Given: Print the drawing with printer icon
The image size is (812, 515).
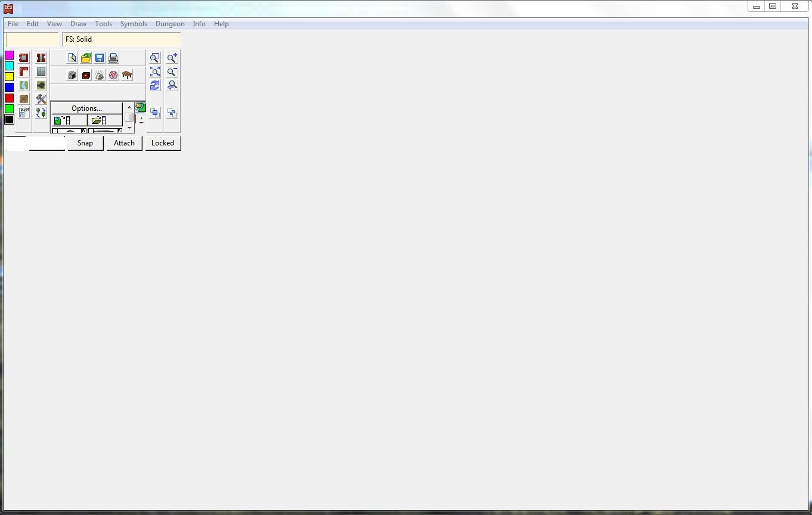Looking at the screenshot, I should pos(113,58).
